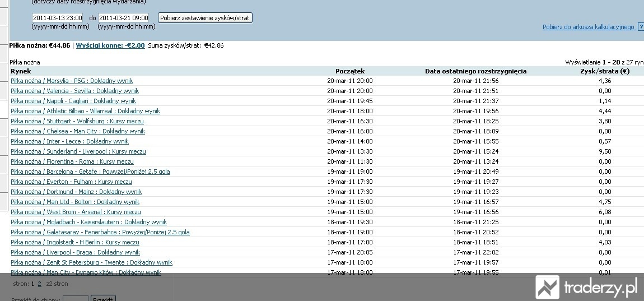The width and height of the screenshot is (644, 301).
Task: Select start time 19-mar-11 19:00
Action: pyautogui.click(x=350, y=172)
